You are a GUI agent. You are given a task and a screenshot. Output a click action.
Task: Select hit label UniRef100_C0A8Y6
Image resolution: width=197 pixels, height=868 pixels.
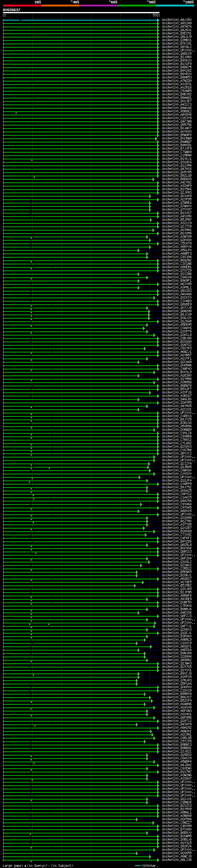click(x=177, y=328)
